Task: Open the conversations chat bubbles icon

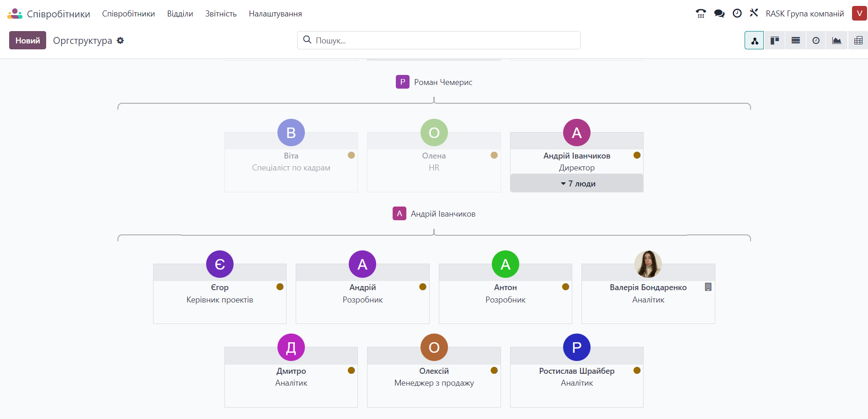Action: point(719,14)
